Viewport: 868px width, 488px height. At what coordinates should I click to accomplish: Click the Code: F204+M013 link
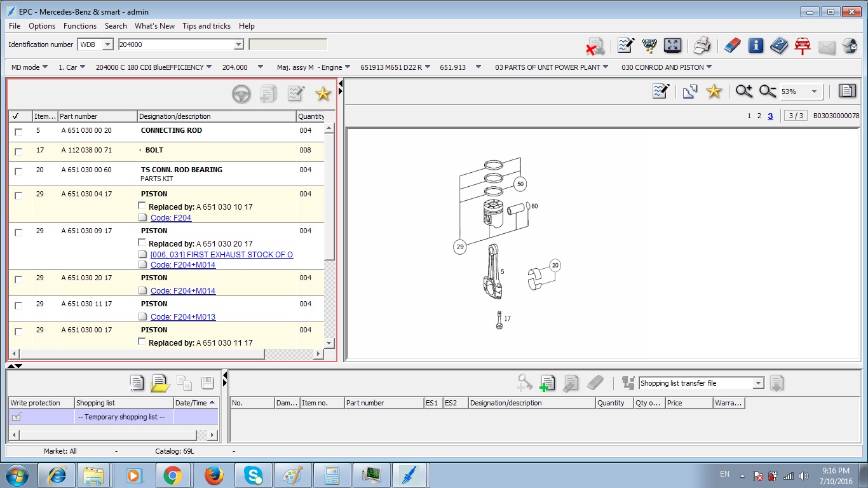183,317
